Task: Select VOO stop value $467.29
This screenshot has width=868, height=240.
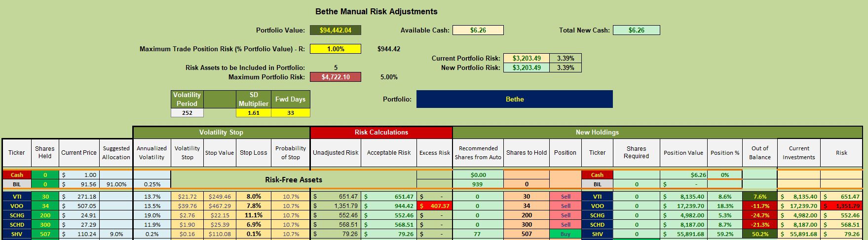Action: pos(220,206)
